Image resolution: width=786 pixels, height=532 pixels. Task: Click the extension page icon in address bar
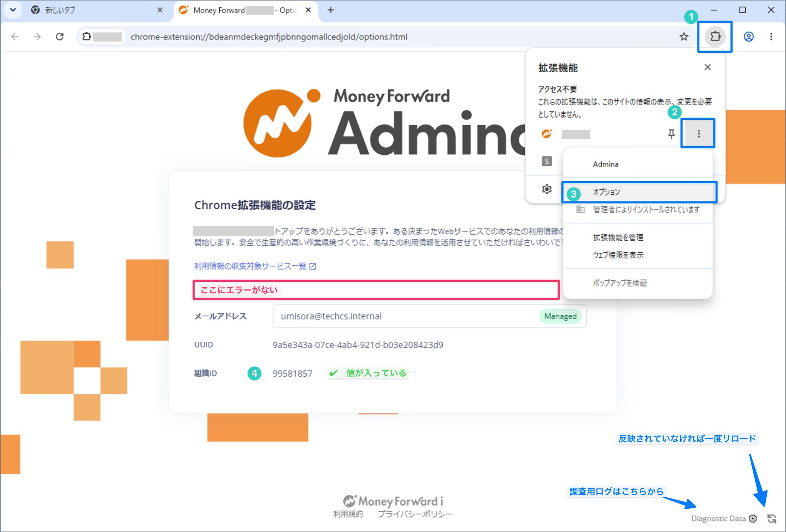[86, 37]
